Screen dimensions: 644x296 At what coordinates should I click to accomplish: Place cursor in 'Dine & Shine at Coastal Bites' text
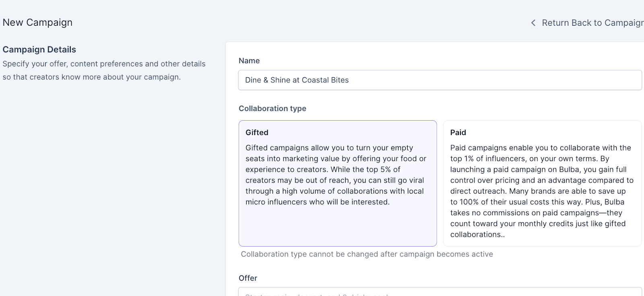click(297, 80)
